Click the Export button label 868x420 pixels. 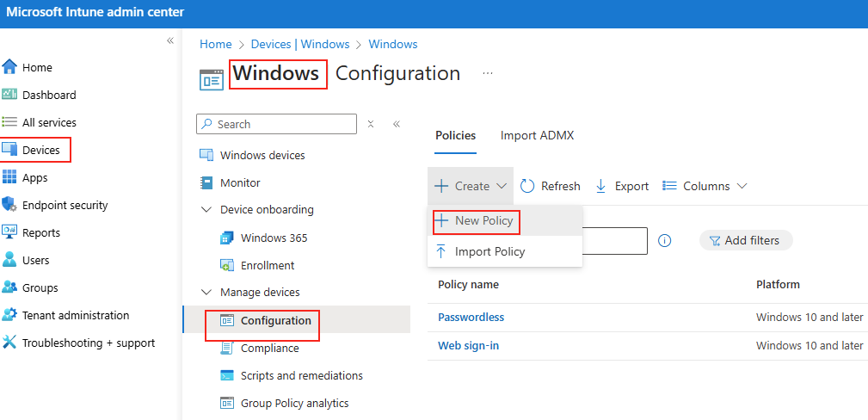click(x=631, y=186)
